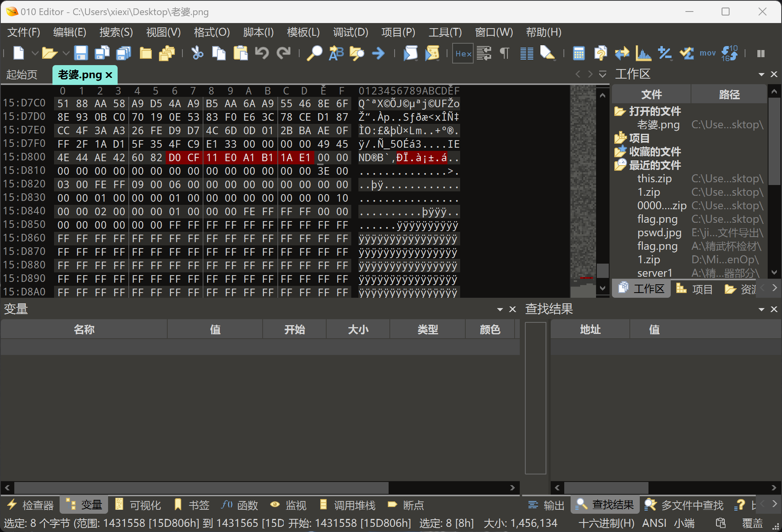Click the 十六进制(H) status bar entry
782x532 pixels.
coord(606,523)
